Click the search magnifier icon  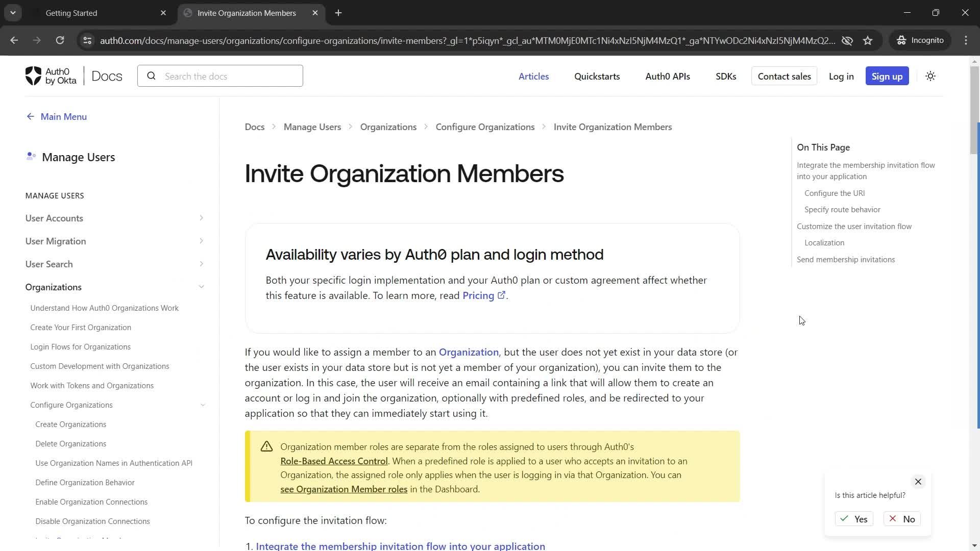coord(151,76)
